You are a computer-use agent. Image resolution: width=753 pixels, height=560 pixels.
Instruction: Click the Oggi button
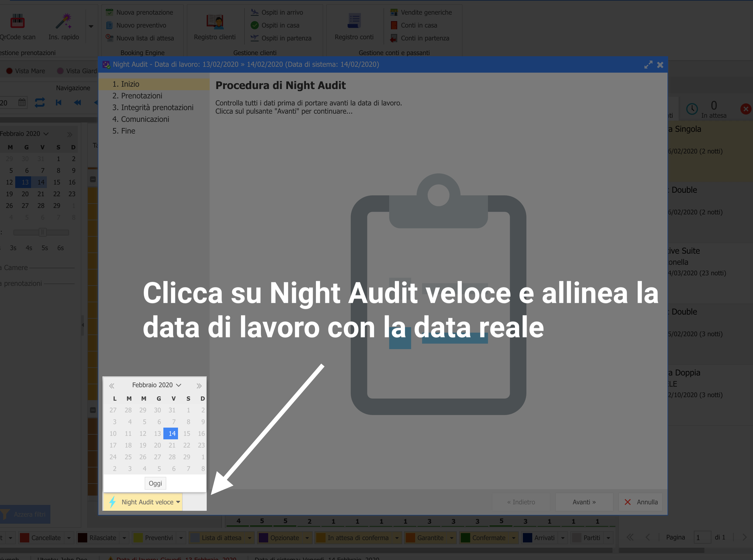coord(155,483)
